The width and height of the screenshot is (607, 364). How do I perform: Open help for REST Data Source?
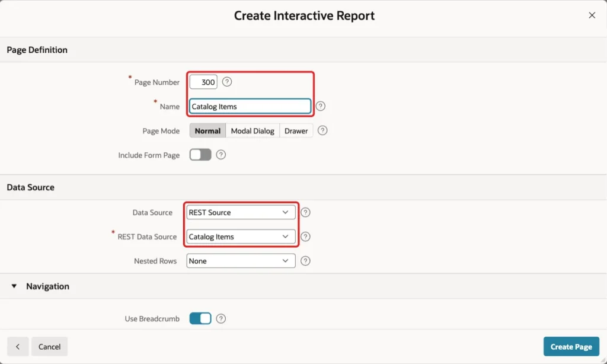305,237
